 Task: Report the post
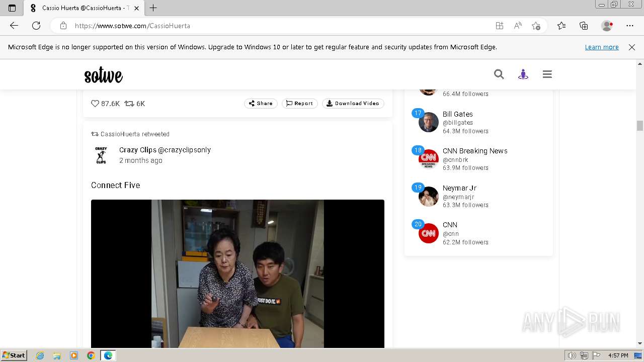(x=300, y=104)
